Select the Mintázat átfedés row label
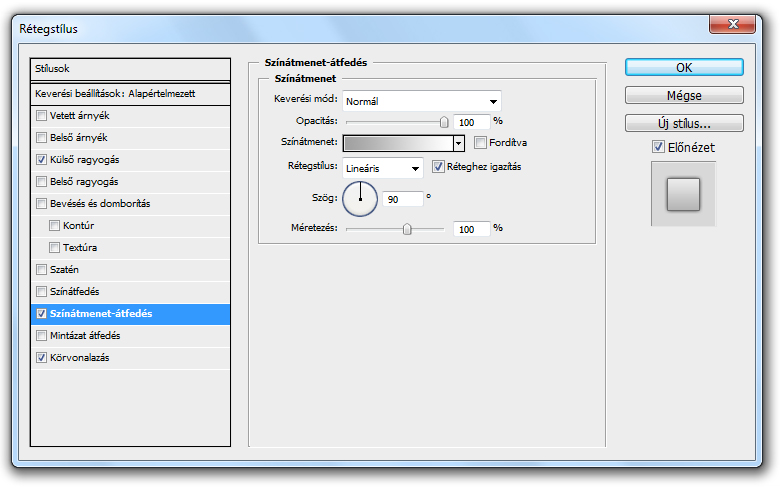The height and width of the screenshot is (487, 780). coord(85,336)
